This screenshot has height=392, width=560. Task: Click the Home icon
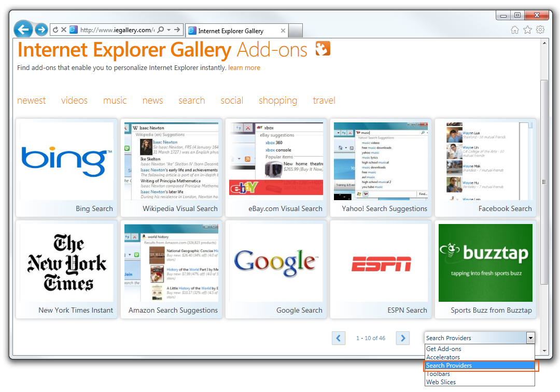point(515,30)
